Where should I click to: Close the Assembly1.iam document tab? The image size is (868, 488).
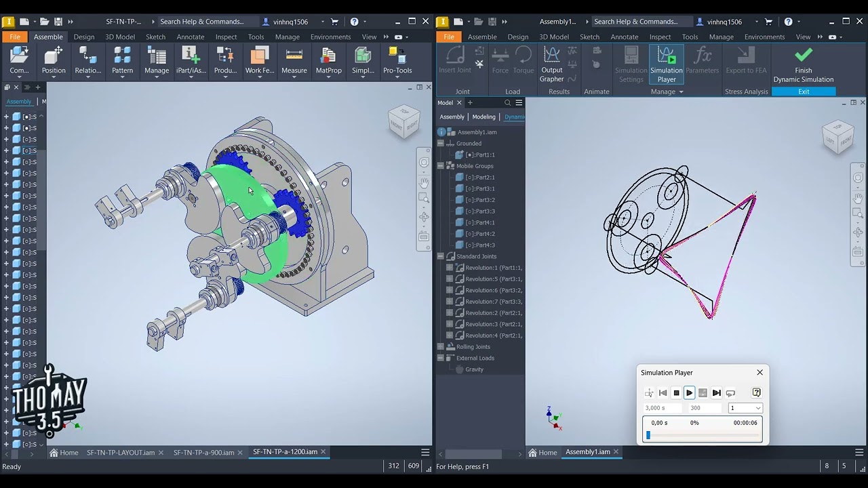tap(616, 451)
